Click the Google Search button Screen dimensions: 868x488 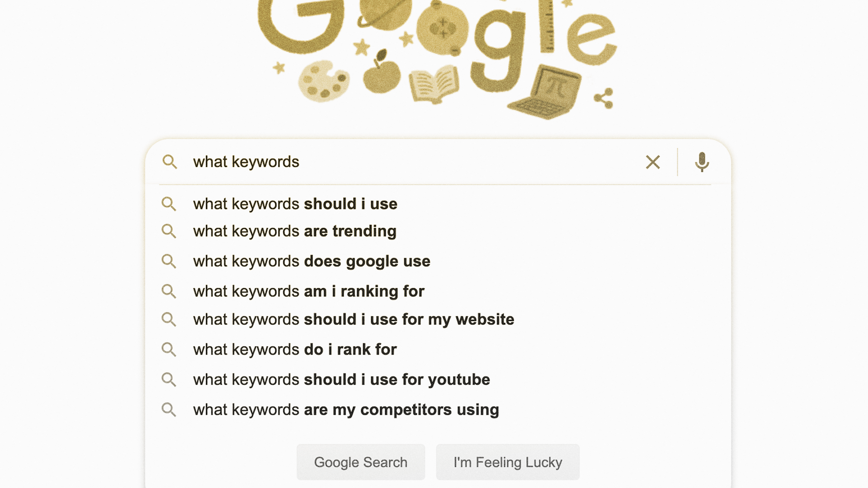pos(361,462)
